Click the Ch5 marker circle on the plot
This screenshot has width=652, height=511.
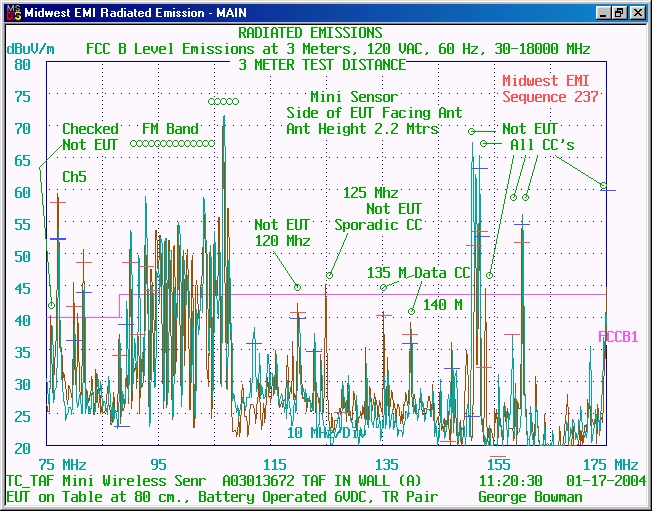pyautogui.click(x=52, y=306)
